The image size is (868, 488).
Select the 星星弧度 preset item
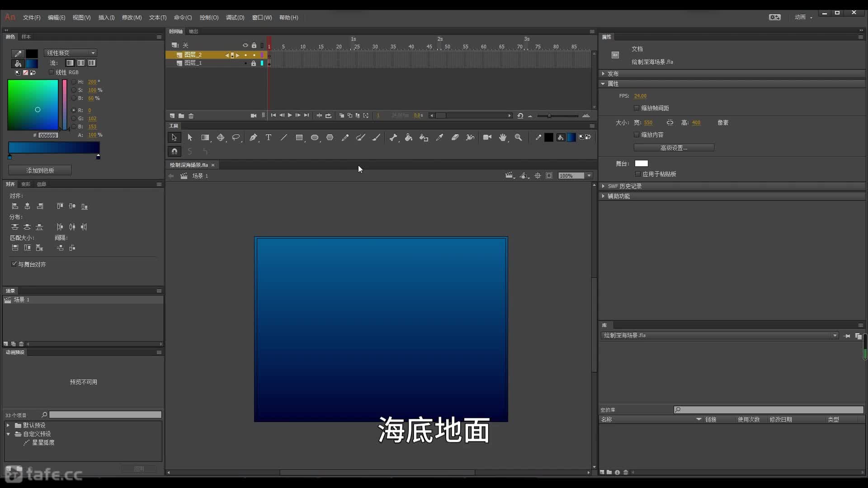pos(43,442)
